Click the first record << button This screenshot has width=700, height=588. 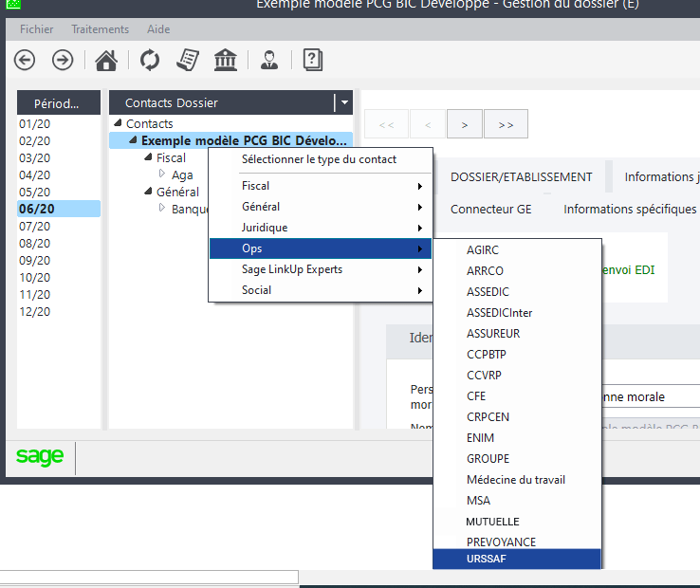(387, 124)
